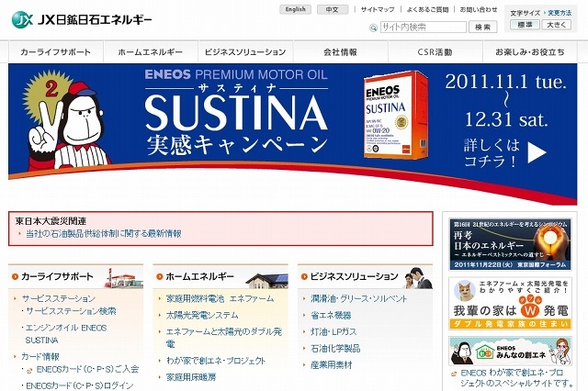Screen dimensions: 588x391
Task: Click the JX logo icon
Action: (x=22, y=19)
